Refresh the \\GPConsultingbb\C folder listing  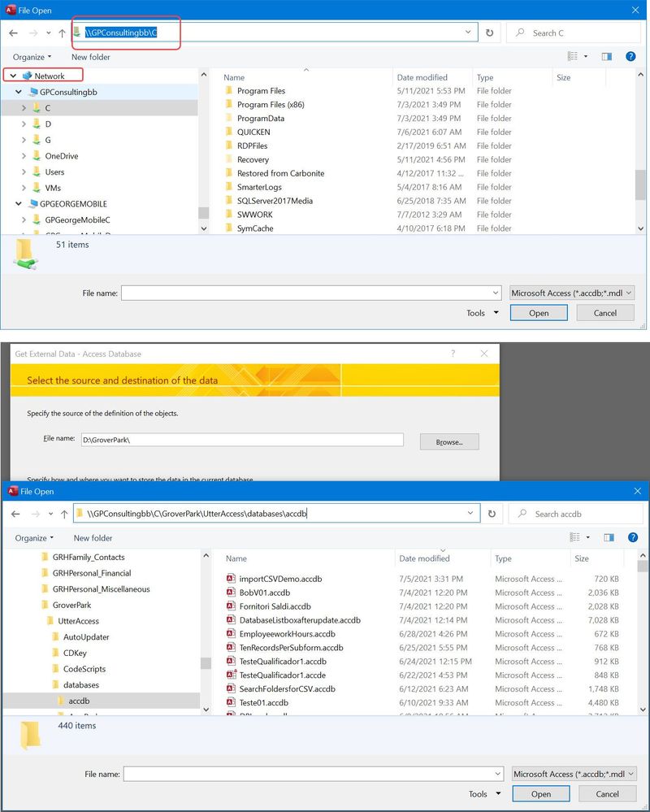(x=490, y=33)
